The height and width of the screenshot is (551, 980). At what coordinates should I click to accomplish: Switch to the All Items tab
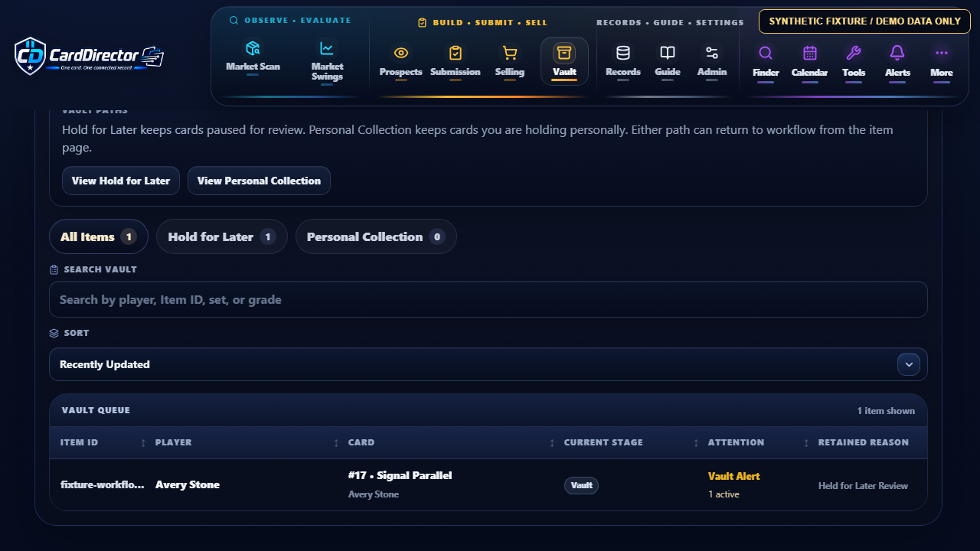tap(99, 236)
